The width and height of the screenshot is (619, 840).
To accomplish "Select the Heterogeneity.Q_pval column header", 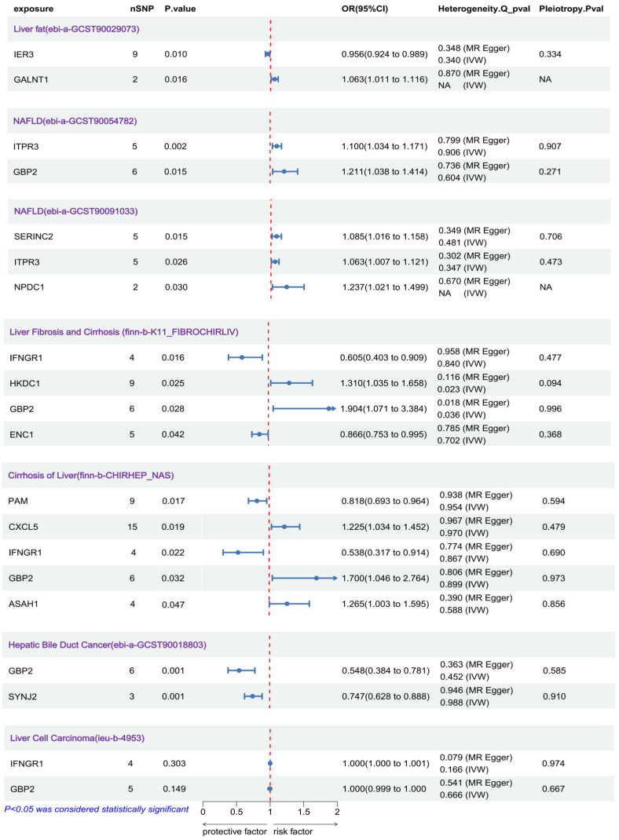I will point(484,9).
